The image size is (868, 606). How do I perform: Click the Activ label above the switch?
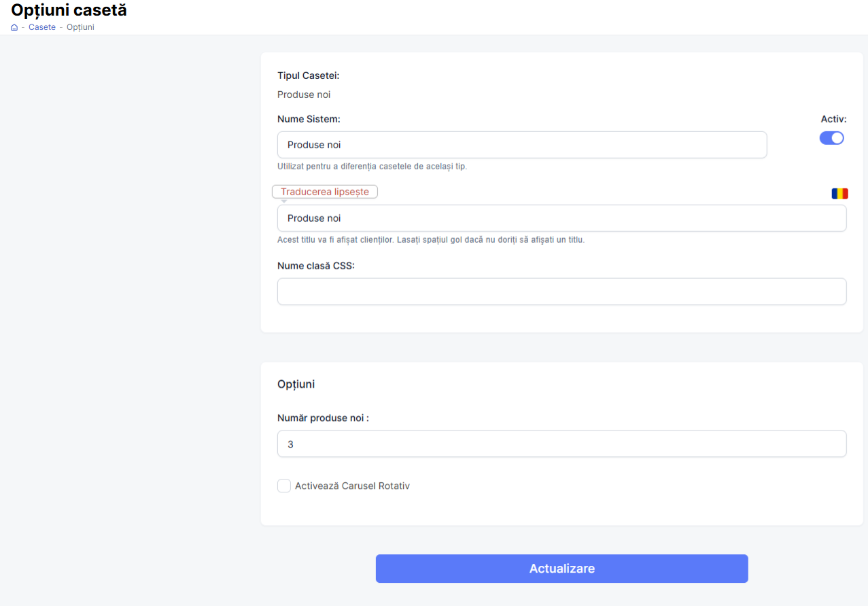(833, 119)
